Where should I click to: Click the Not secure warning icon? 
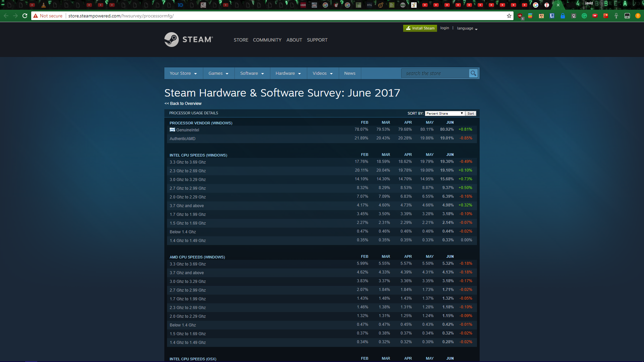pyautogui.click(x=36, y=16)
